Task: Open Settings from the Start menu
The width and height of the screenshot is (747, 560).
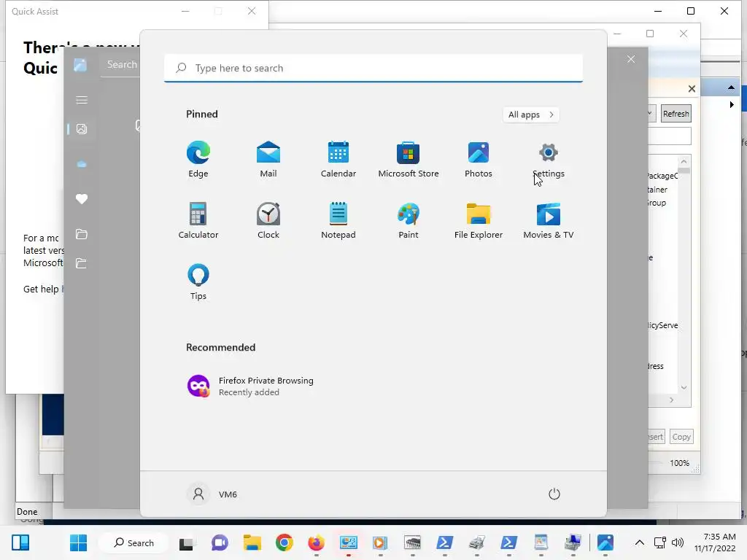Action: click(x=549, y=159)
